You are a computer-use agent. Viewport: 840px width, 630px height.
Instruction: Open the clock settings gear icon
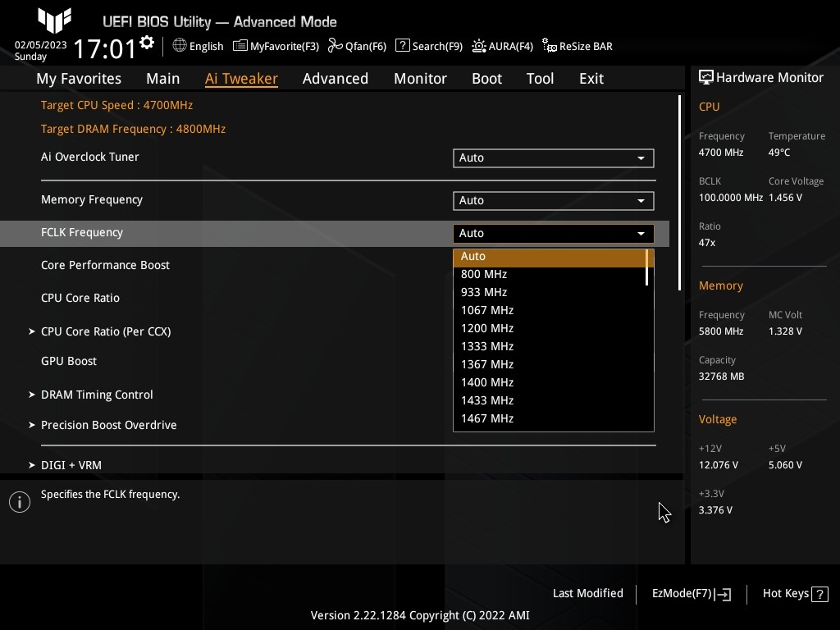coord(147,43)
